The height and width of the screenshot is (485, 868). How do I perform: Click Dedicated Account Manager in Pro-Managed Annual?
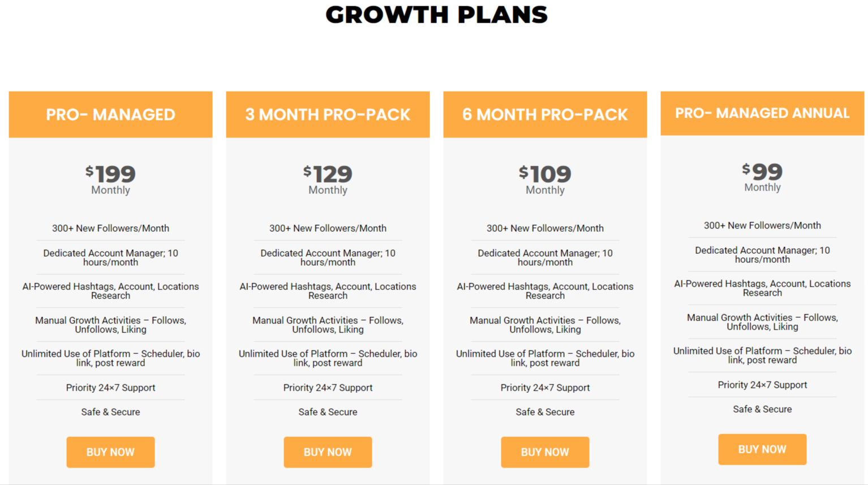coord(762,255)
